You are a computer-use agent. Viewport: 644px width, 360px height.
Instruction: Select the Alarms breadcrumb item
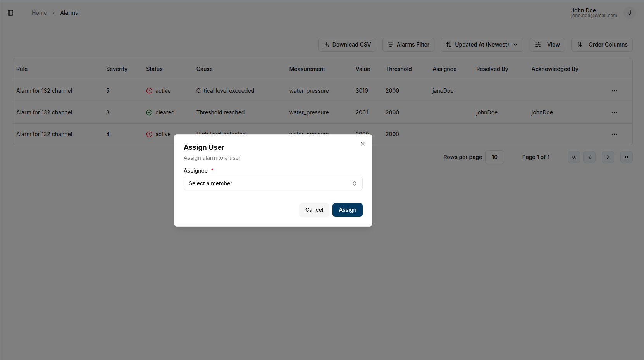[69, 13]
